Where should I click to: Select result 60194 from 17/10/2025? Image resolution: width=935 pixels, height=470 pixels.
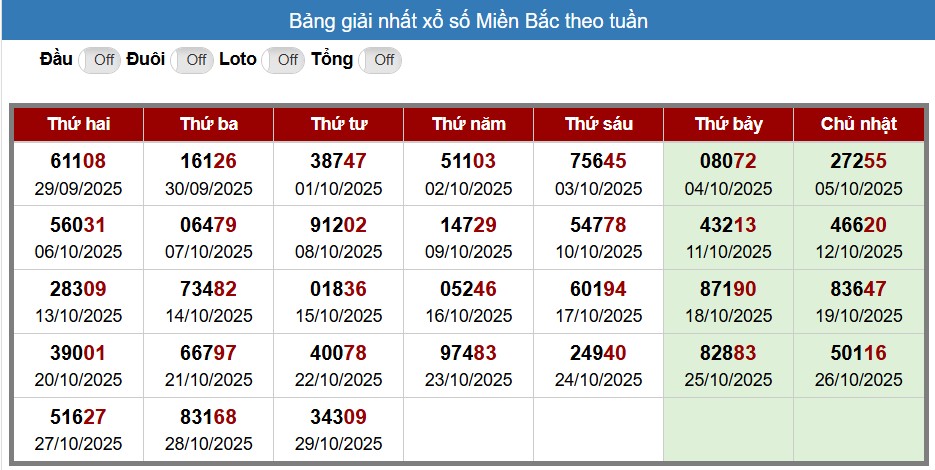point(599,289)
